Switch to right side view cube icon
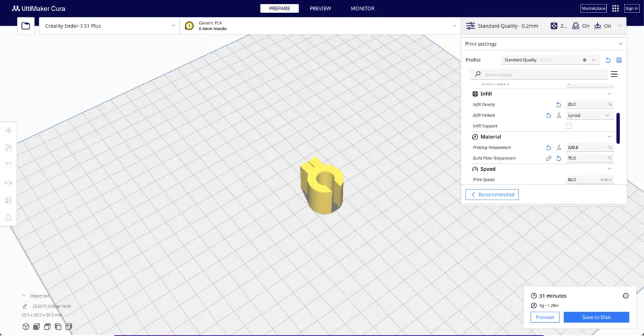This screenshot has width=644, height=336. [69, 327]
